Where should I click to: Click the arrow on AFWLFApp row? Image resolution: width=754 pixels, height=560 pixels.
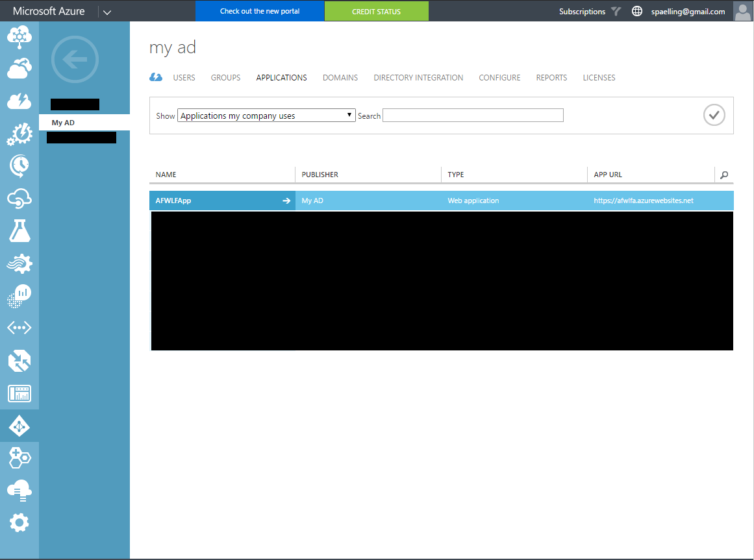[x=286, y=201]
